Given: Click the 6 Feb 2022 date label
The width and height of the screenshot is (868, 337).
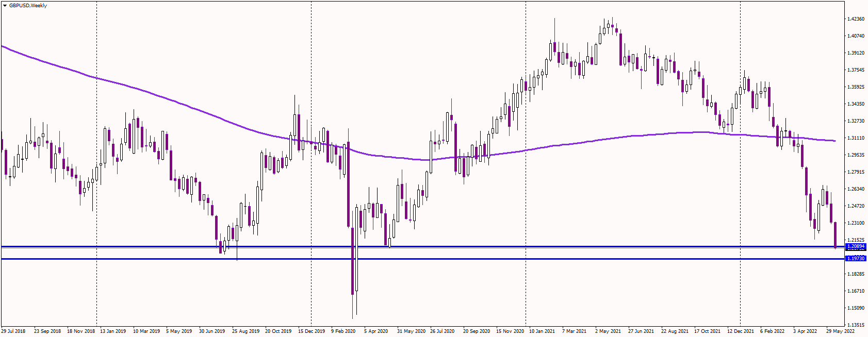Looking at the screenshot, I should (x=773, y=331).
